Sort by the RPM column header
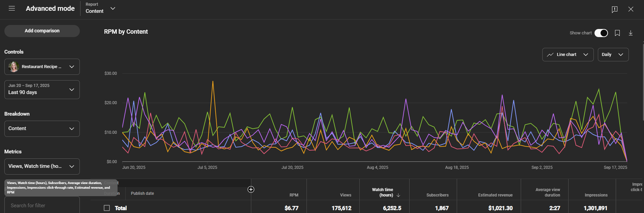This screenshot has width=644, height=213. point(294,195)
